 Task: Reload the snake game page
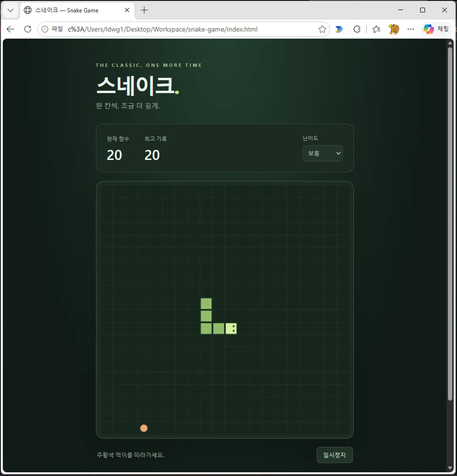28,29
